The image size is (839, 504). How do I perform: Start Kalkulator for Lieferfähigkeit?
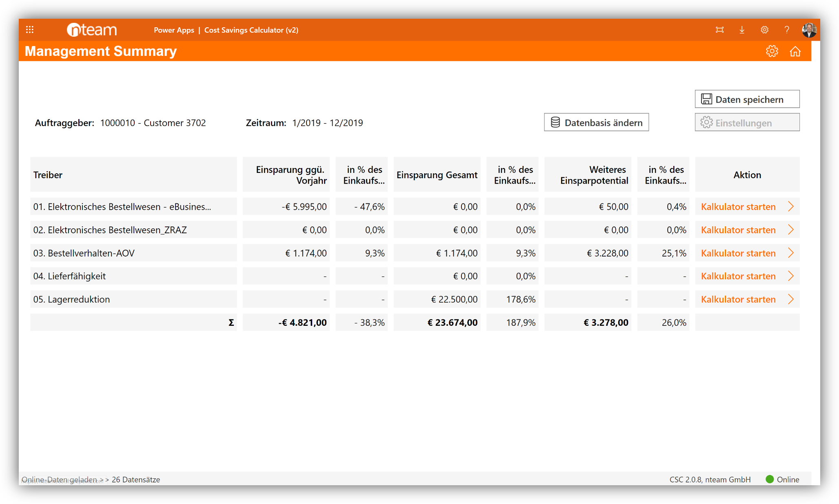pyautogui.click(x=738, y=276)
